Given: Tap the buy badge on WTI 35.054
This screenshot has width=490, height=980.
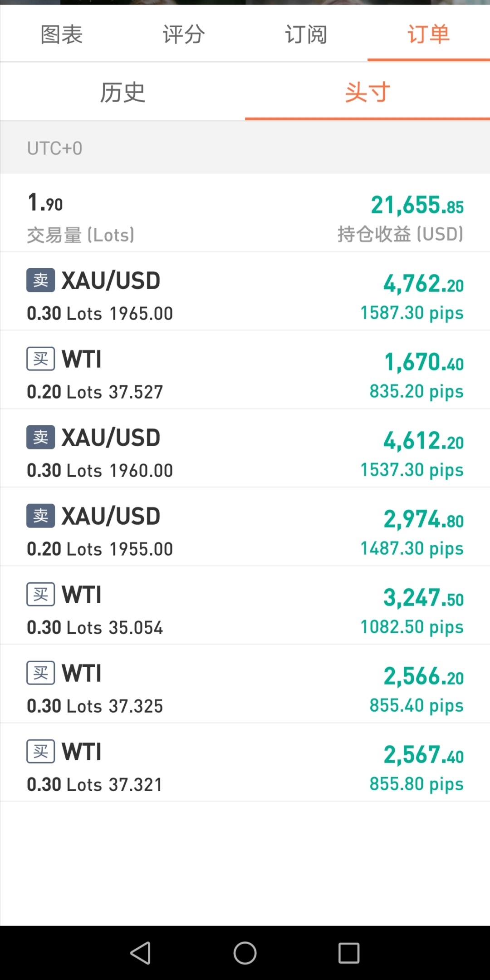Looking at the screenshot, I should click(x=41, y=594).
